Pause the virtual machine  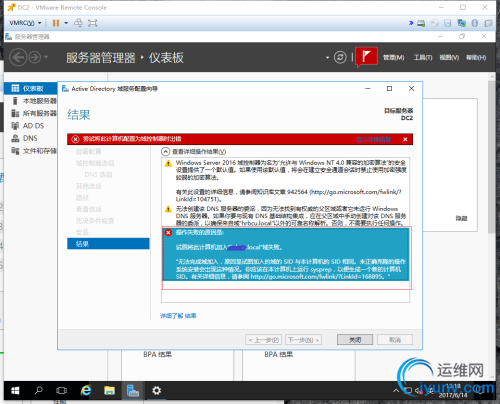pyautogui.click(x=56, y=23)
